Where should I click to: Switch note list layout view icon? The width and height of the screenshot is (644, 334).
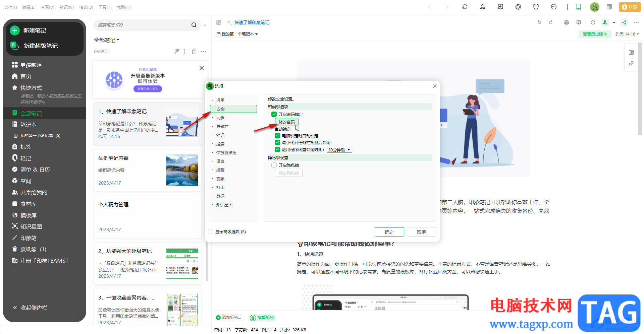click(185, 51)
